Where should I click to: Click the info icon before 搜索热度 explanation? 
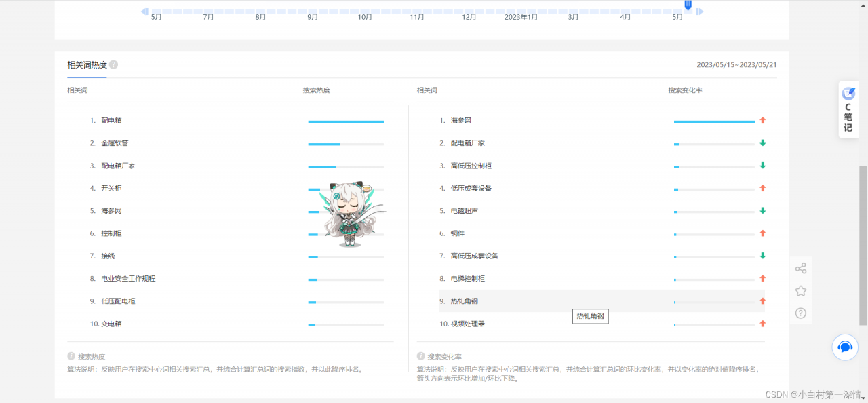pyautogui.click(x=71, y=356)
